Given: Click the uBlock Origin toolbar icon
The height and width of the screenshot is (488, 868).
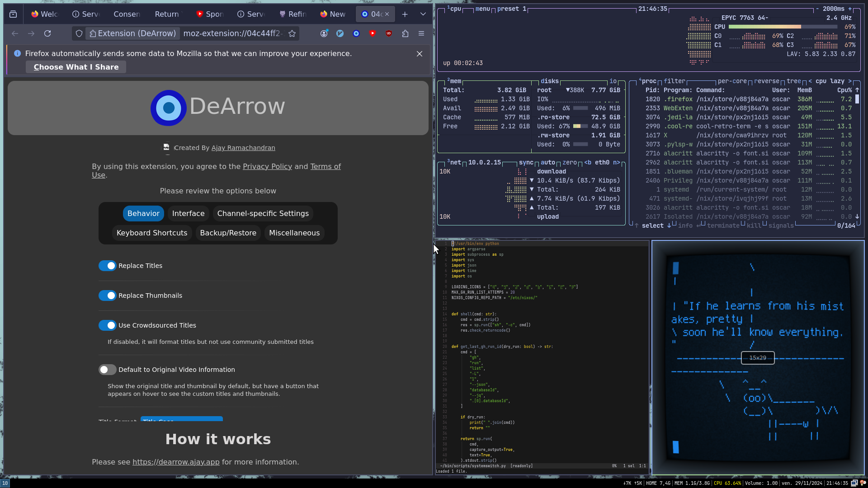Looking at the screenshot, I should [389, 33].
